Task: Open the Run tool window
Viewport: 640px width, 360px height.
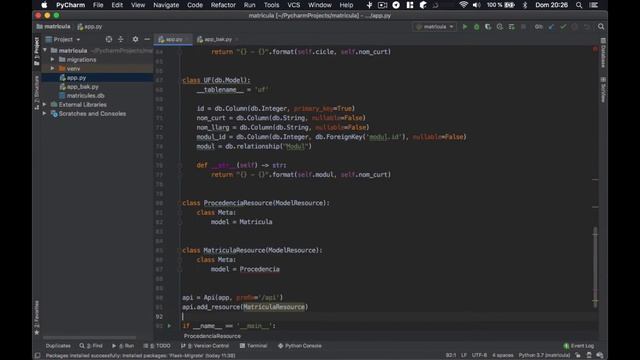Action: 123,346
